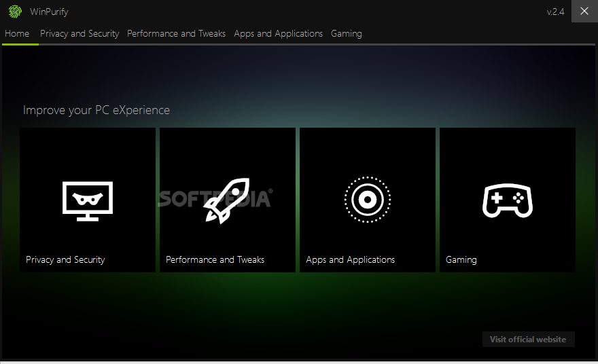
Task: Open the Gaming tile label
Action: 461,259
